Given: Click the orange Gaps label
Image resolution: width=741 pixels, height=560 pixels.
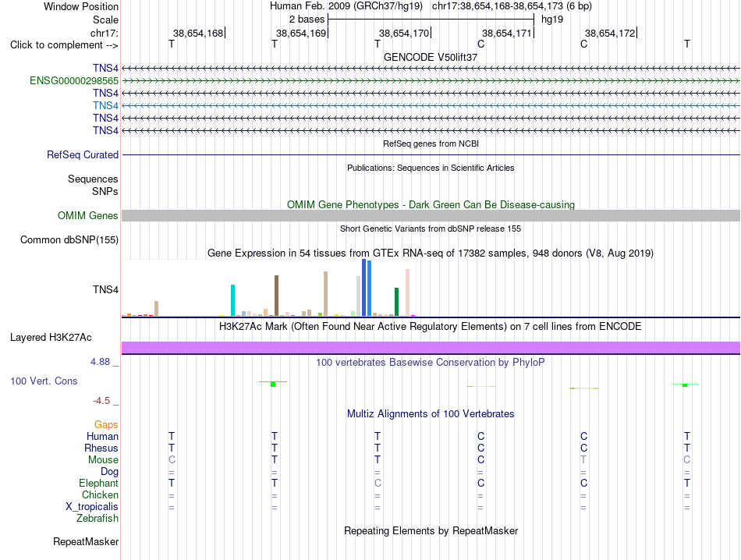Looking at the screenshot, I should 106,424.
